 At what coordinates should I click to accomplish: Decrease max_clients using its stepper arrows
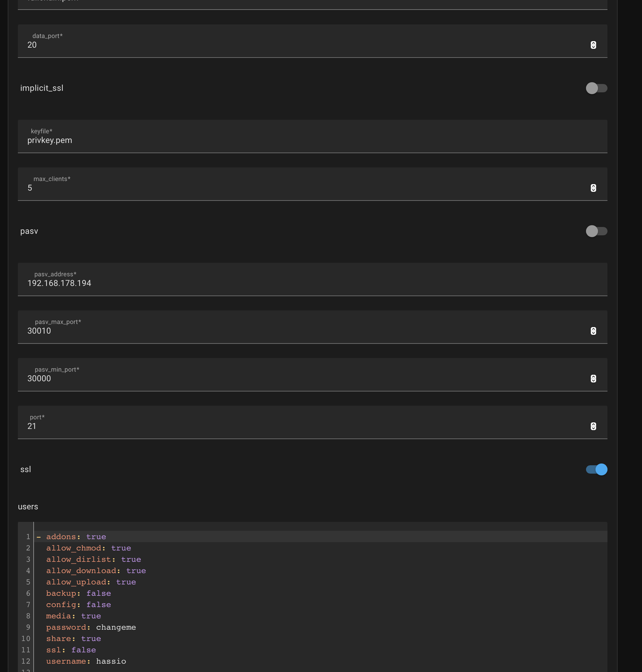593,190
